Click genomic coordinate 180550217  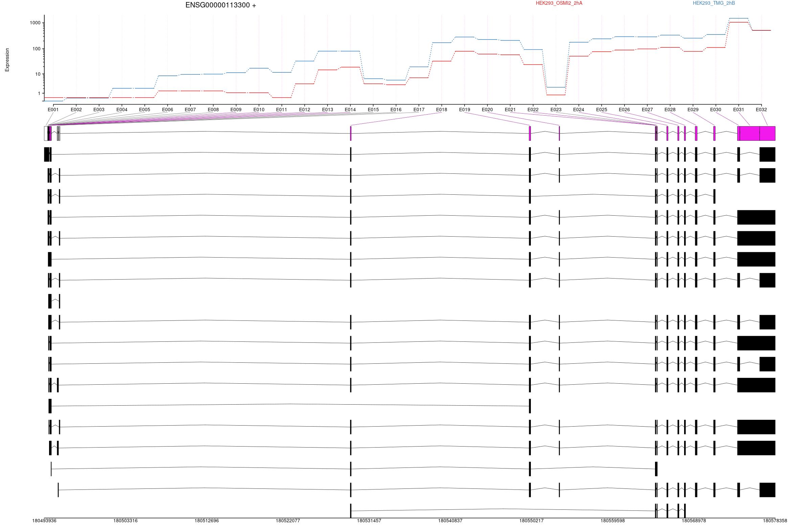click(532, 521)
